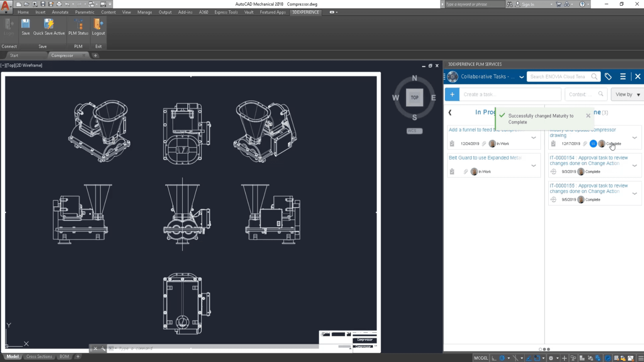Click the Plot printer quick access icon
This screenshot has width=644, height=362.
tap(59, 4)
